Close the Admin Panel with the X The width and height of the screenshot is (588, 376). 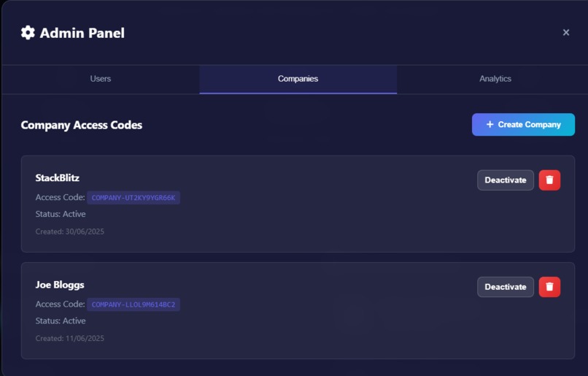(566, 33)
